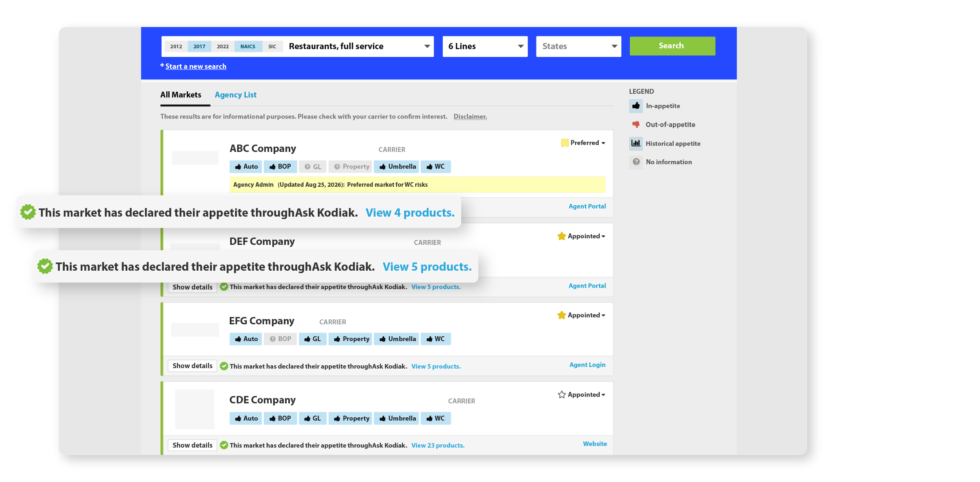Click the green Search button
Image resolution: width=980 pixels, height=482 pixels.
click(672, 46)
